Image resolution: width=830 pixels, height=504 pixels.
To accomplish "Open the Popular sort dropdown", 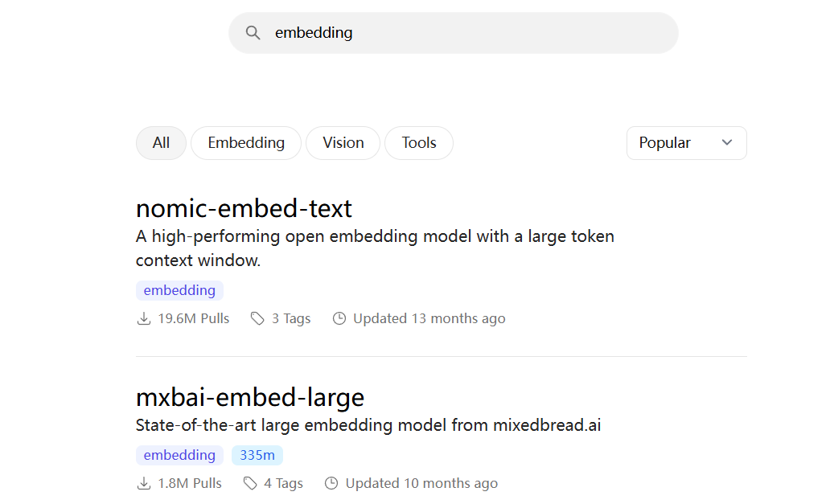I will tap(687, 143).
